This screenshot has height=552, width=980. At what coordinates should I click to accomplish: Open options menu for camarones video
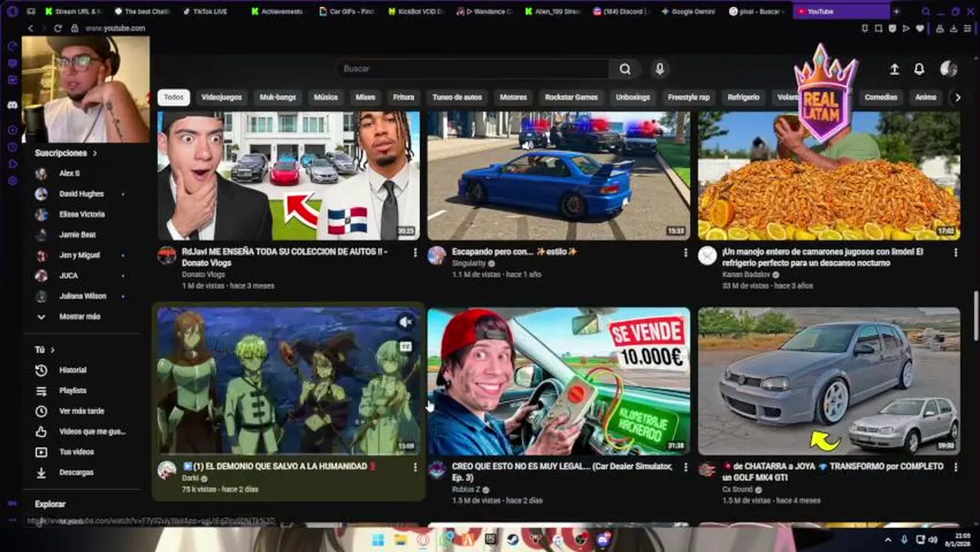pyautogui.click(x=955, y=252)
